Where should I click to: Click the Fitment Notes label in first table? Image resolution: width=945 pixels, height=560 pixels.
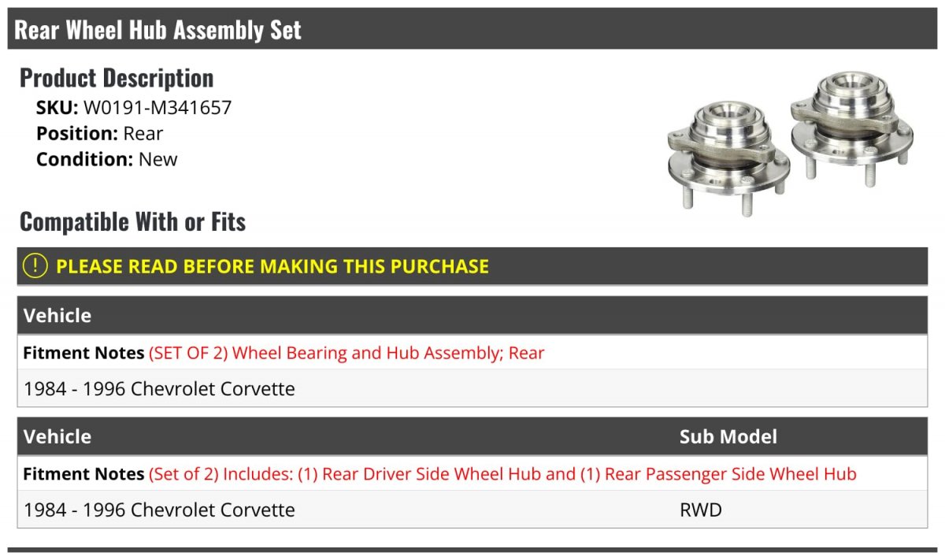coord(83,353)
